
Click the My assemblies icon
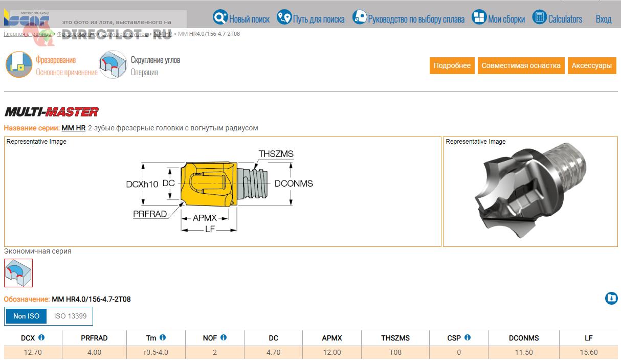tap(479, 17)
